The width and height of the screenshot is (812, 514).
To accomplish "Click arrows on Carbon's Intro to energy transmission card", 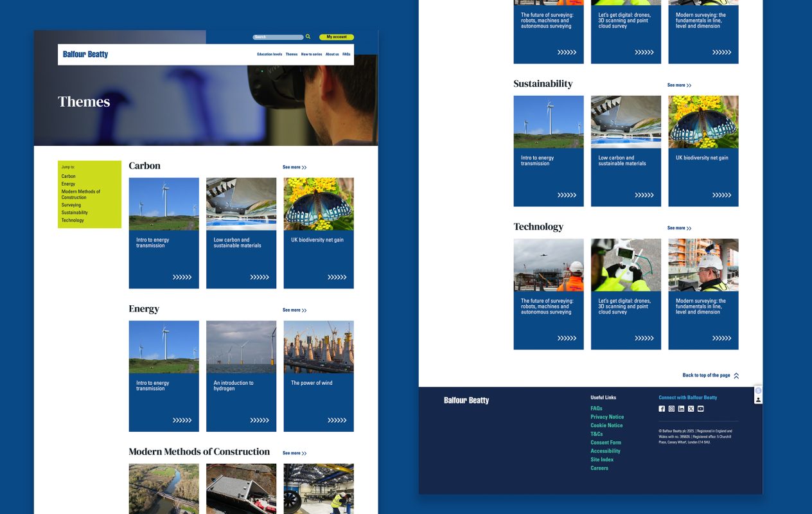I will (x=182, y=278).
